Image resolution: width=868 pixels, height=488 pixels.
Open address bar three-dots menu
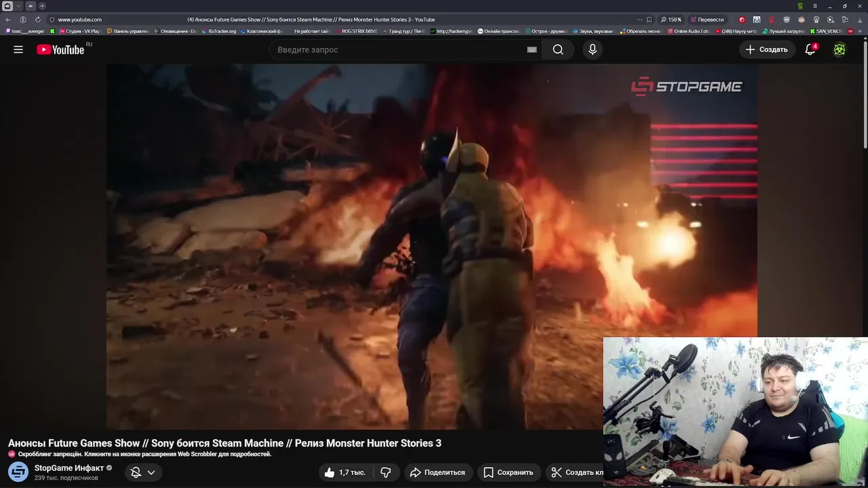[639, 20]
